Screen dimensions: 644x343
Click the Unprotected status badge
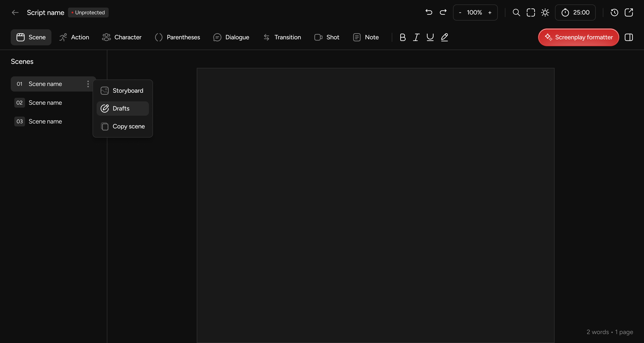[x=88, y=13]
